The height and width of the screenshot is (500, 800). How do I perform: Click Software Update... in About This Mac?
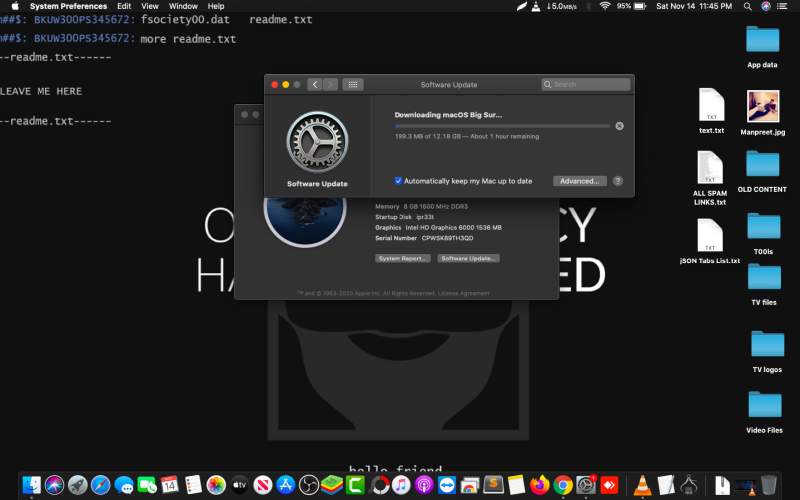click(x=468, y=259)
